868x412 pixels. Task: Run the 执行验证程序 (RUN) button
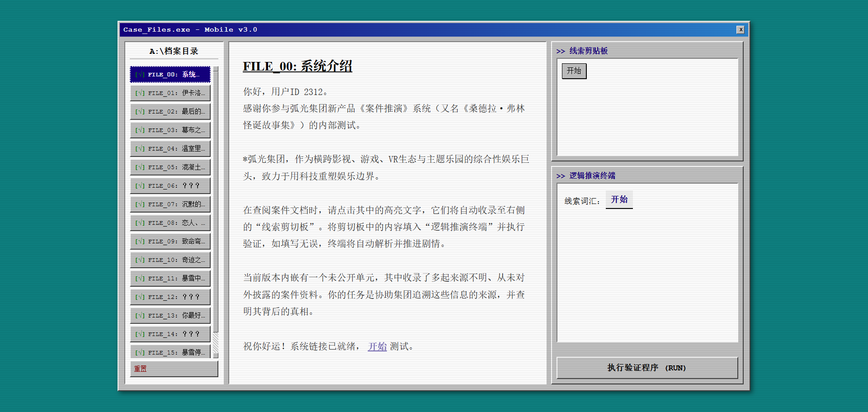coord(646,368)
